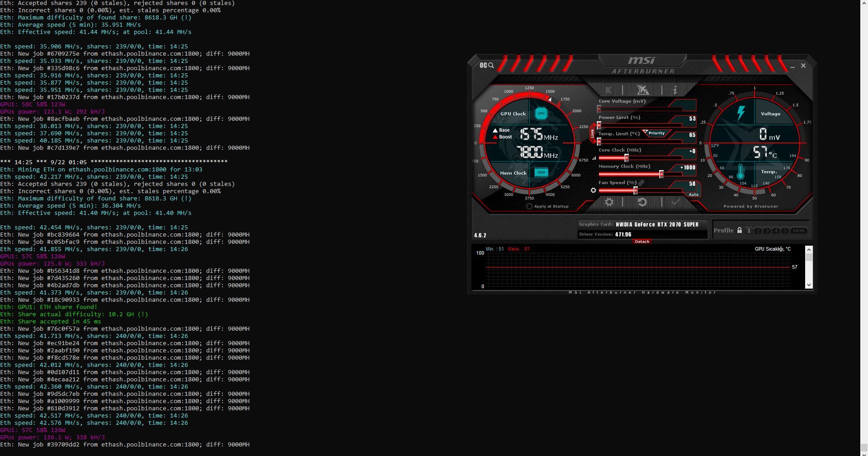Click the Core Clock slider handle
This screenshot has width=868, height=456.
click(627, 158)
